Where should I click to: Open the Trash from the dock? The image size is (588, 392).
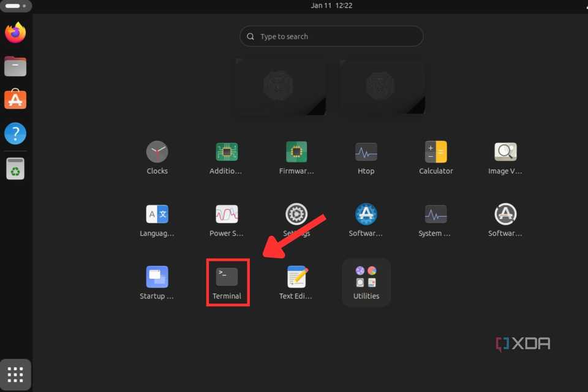pos(15,167)
